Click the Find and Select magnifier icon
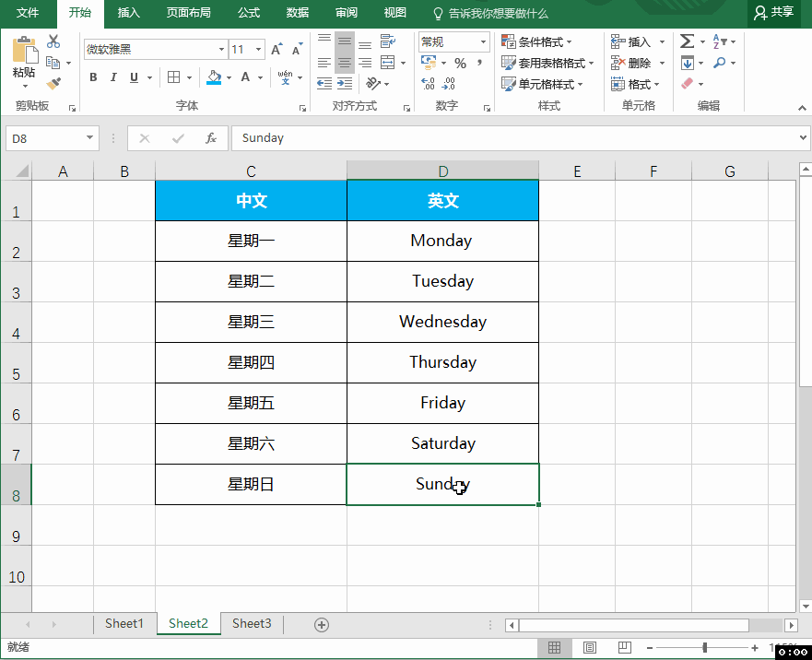The width and height of the screenshot is (812, 660). tap(719, 63)
